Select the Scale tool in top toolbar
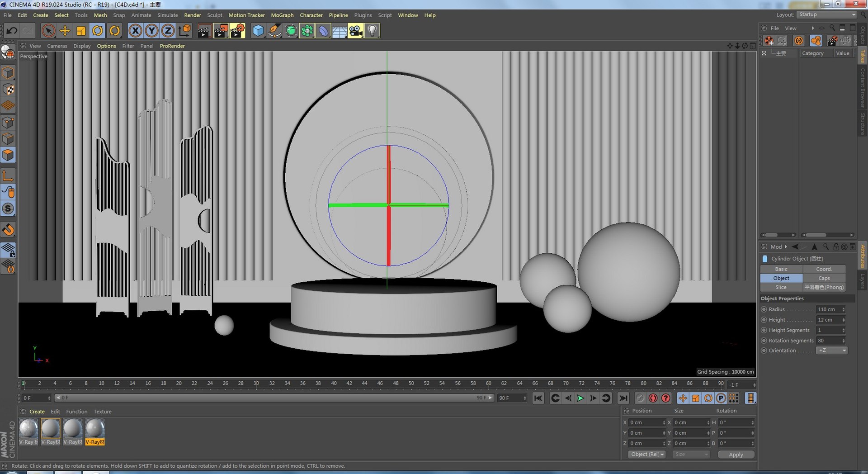Screen dimensions: 868x474 coord(81,31)
